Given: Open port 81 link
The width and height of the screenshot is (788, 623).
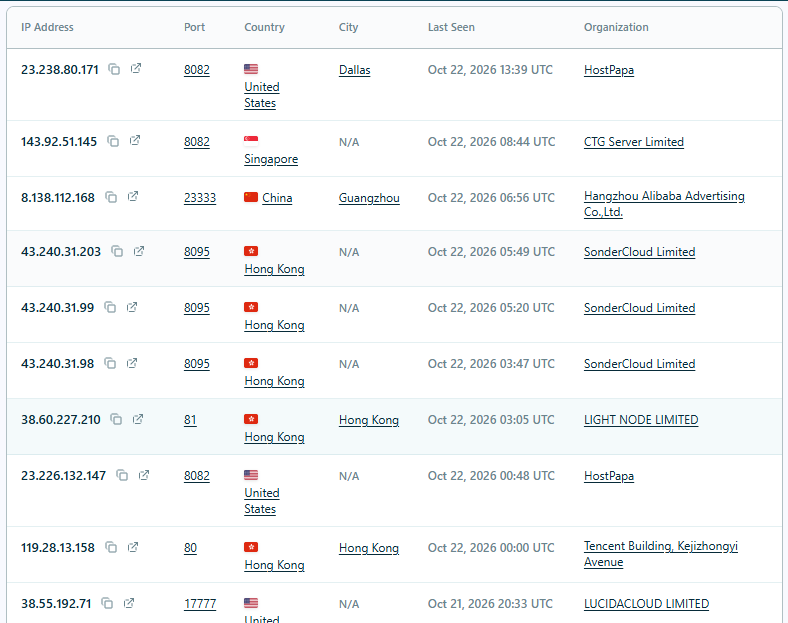Looking at the screenshot, I should (190, 420).
